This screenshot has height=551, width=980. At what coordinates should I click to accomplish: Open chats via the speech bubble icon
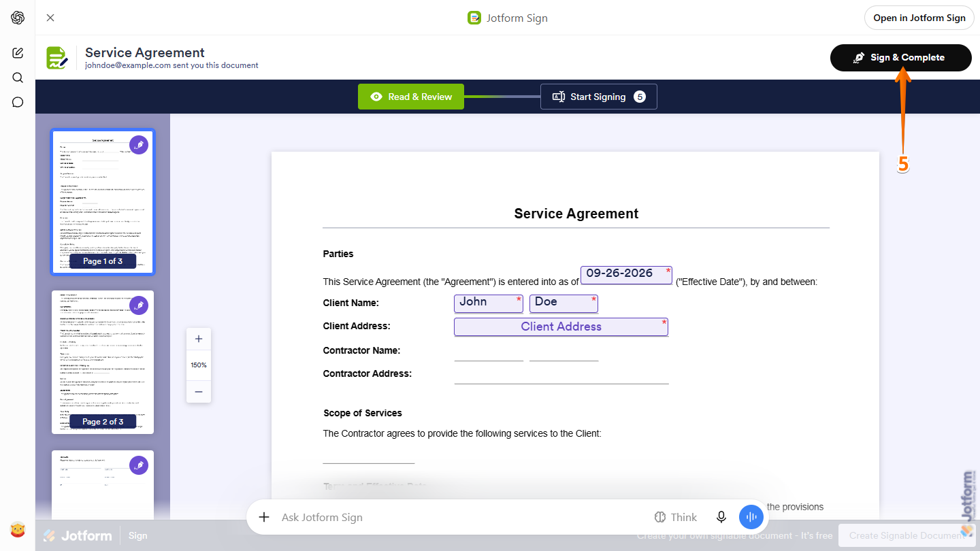click(x=18, y=102)
